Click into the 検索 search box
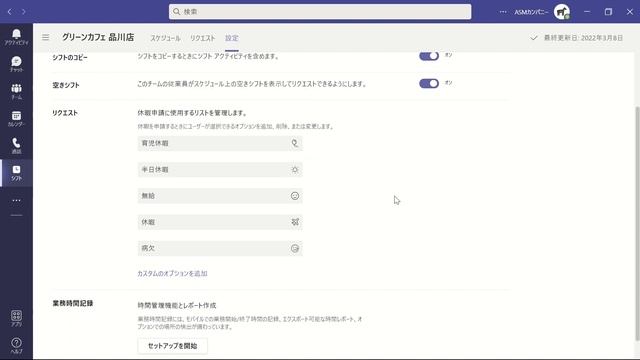Screen dimensions: 640x360 click(x=320, y=12)
